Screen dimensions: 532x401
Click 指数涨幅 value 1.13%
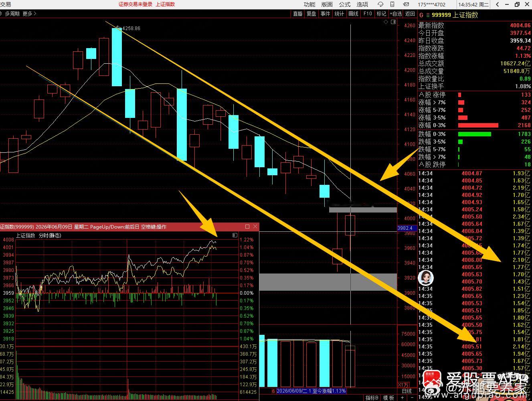(x=523, y=56)
